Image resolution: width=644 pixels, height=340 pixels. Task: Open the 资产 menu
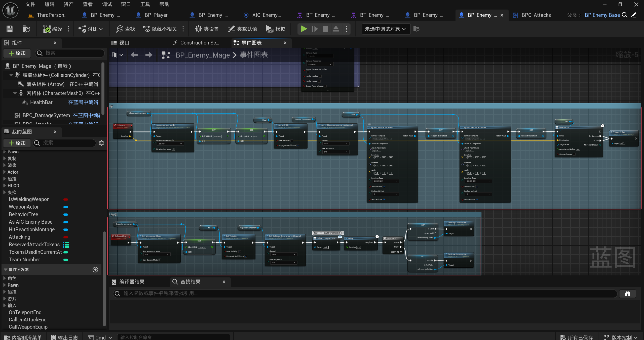tap(69, 4)
